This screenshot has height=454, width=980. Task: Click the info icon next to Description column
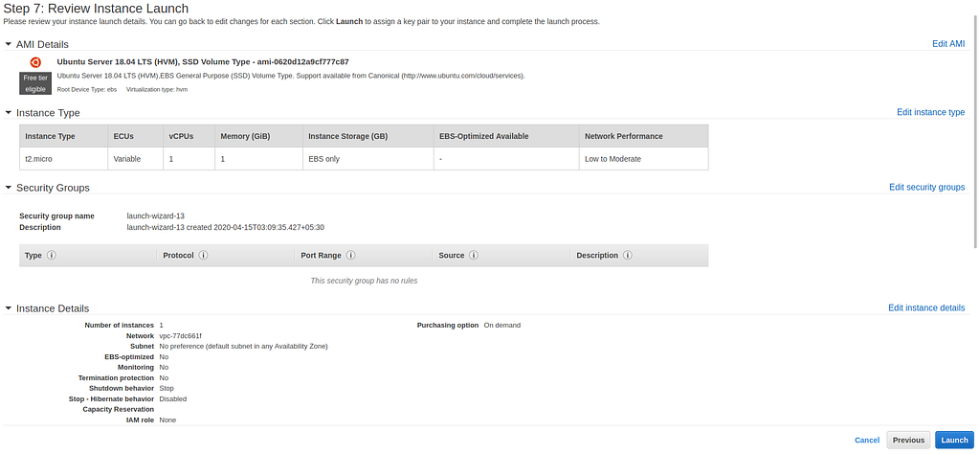628,255
